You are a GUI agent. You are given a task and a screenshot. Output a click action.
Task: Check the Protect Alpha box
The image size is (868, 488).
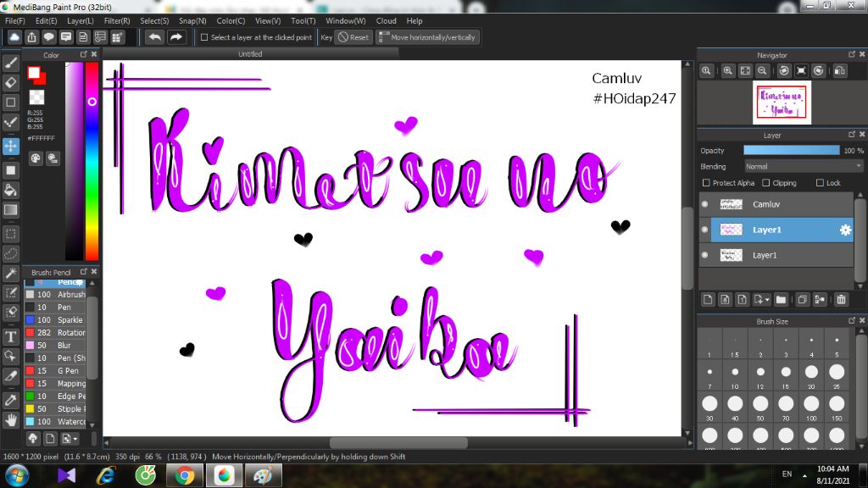coord(706,183)
